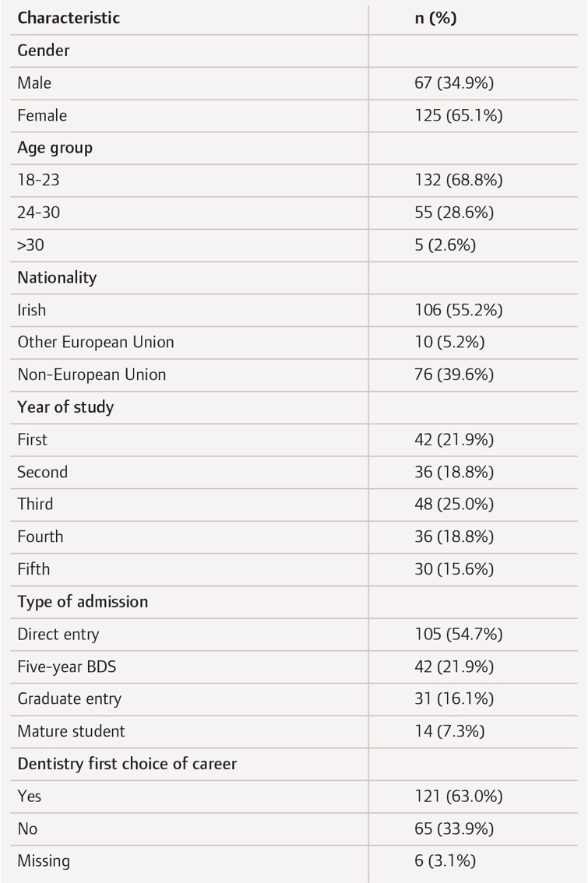Click the Graduate entry row label

click(x=69, y=699)
